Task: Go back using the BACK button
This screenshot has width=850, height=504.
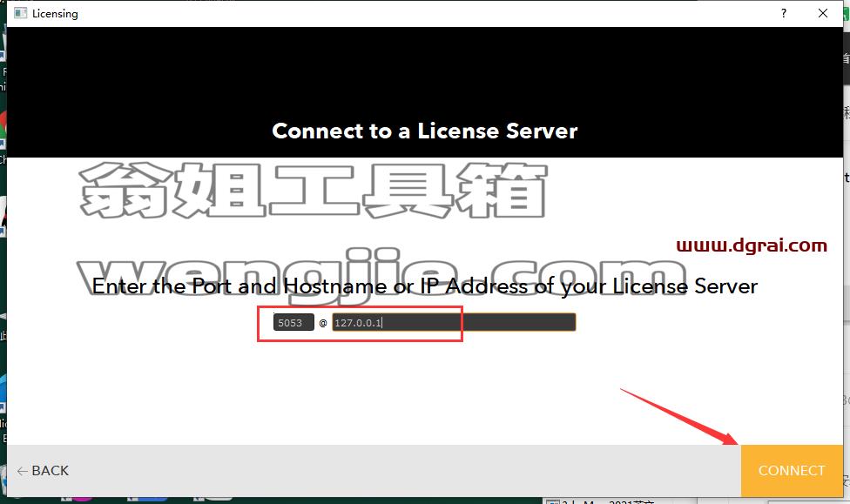Action: 43,470
